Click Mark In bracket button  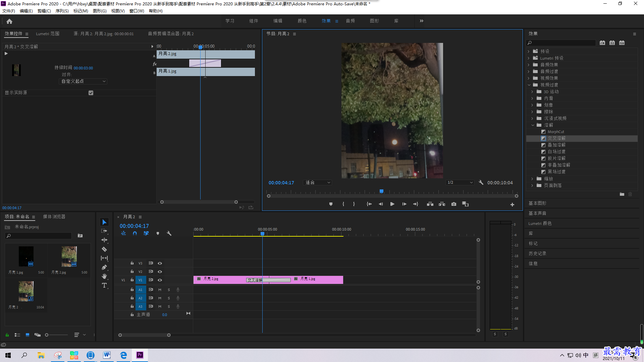(x=343, y=204)
